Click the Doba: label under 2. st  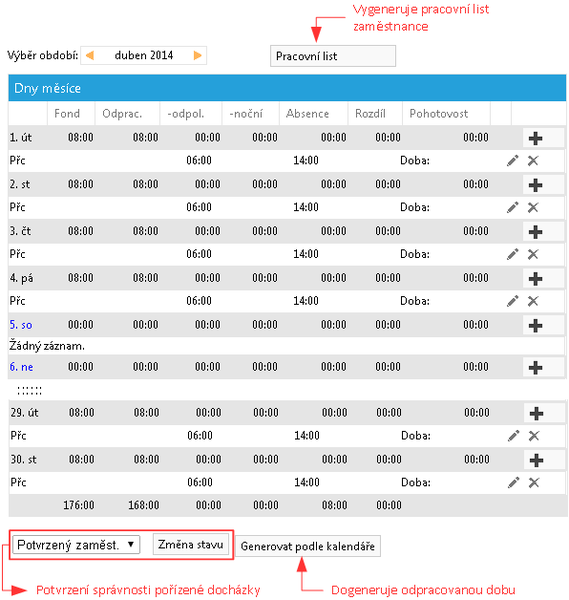point(415,207)
